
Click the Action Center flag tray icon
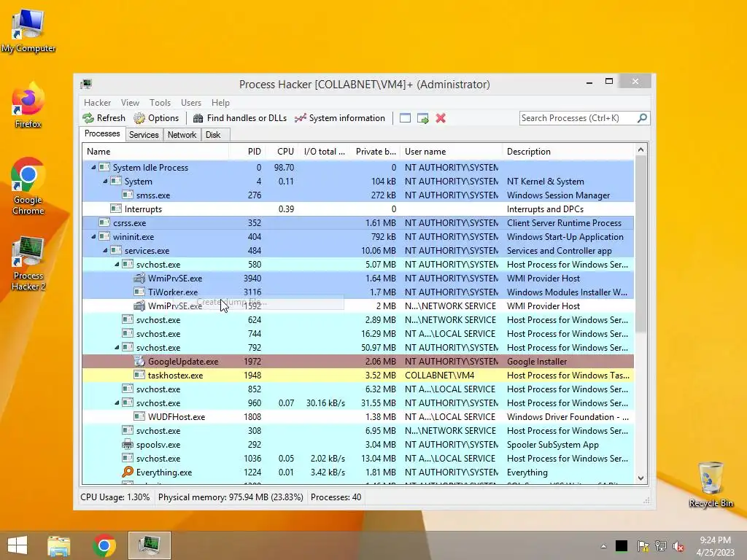click(x=643, y=546)
